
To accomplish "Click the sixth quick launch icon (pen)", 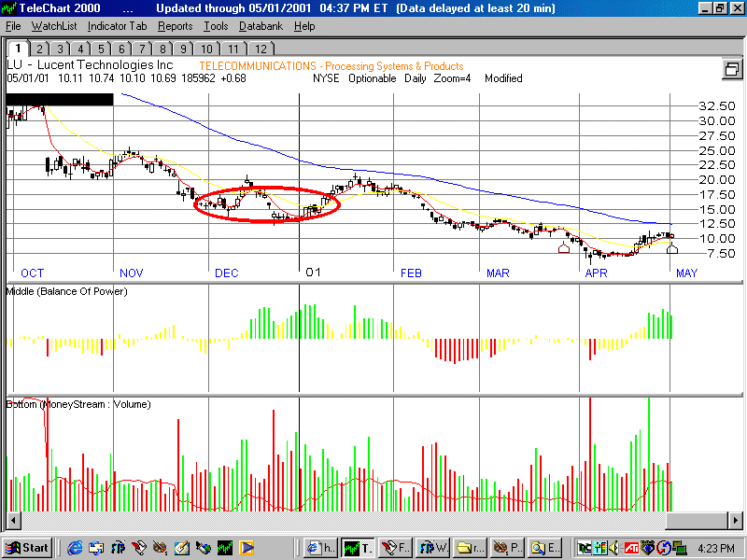I will [204, 548].
